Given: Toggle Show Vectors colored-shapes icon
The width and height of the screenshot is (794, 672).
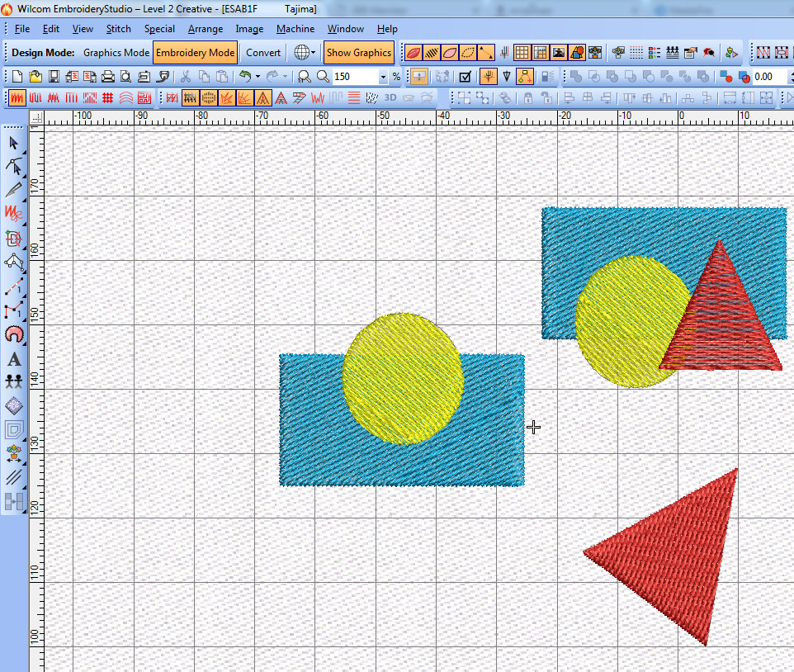Looking at the screenshot, I should click(577, 53).
